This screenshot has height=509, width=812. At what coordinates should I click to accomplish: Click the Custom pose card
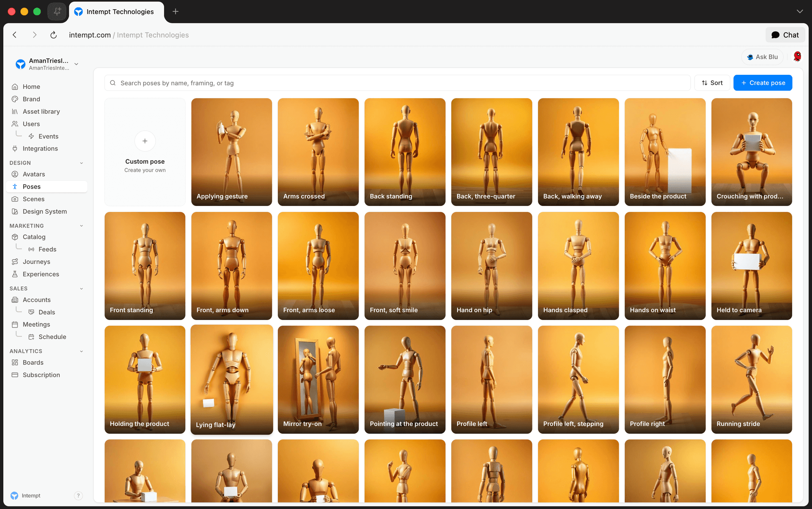[145, 152]
